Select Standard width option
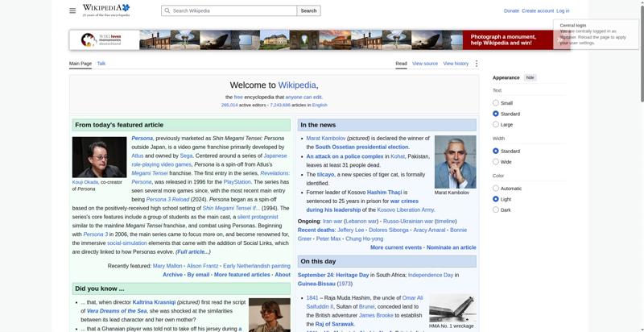Viewport: 644px width, 332px height. click(496, 151)
